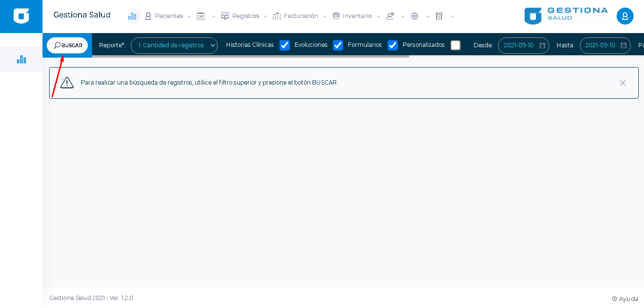
Task: Click the Ayuda help link
Action: pos(625,299)
